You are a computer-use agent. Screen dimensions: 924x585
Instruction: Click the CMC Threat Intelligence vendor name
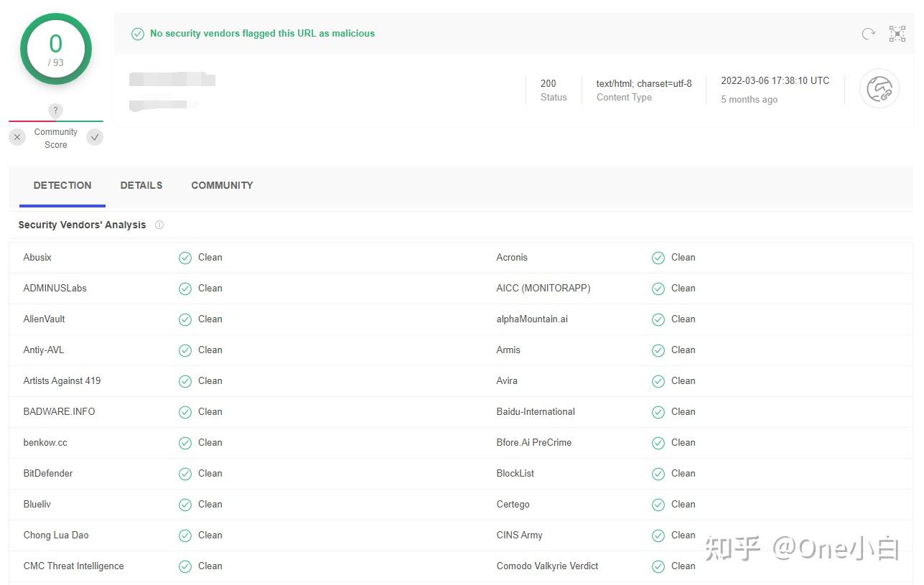click(x=73, y=566)
